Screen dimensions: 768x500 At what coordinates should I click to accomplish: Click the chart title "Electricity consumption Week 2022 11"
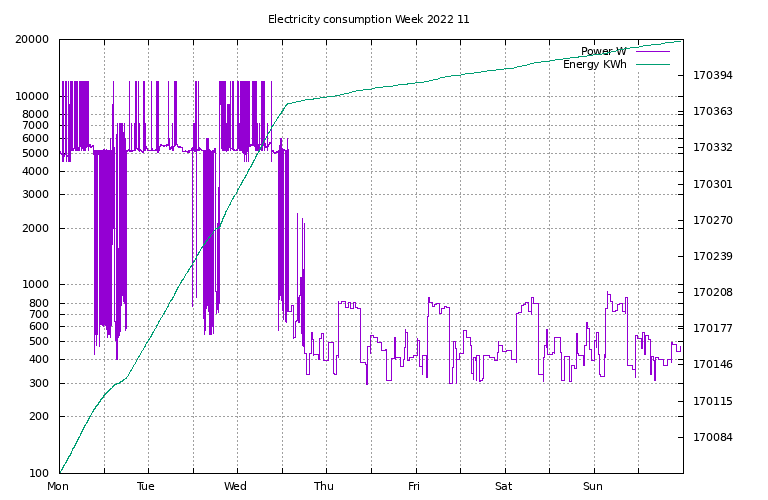tap(368, 20)
